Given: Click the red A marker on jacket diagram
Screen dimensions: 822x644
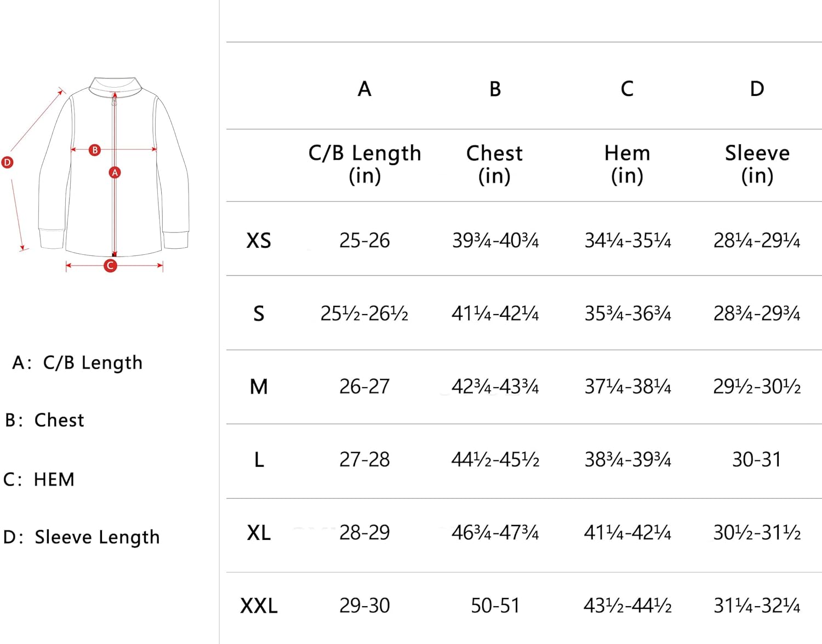Looking at the screenshot, I should (115, 173).
